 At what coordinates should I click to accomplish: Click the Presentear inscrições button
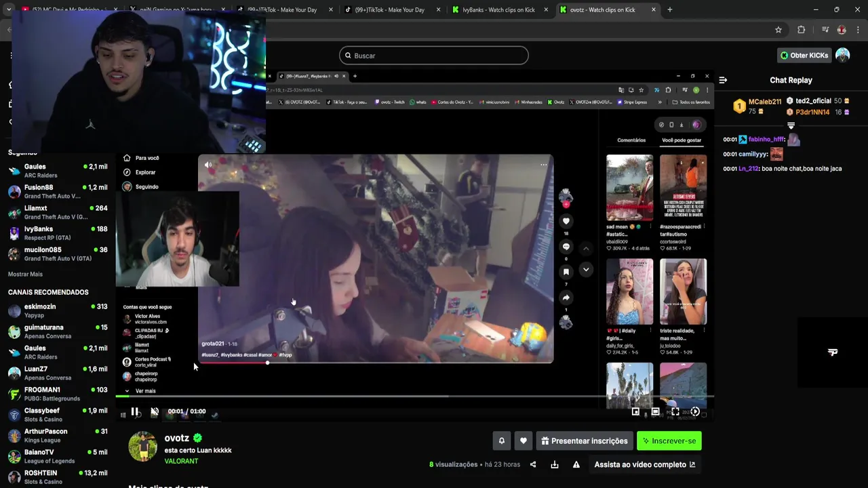coord(585,441)
